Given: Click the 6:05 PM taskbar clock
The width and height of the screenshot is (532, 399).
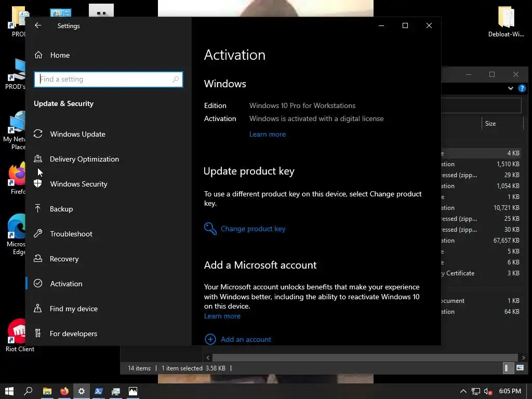Looking at the screenshot, I should [x=510, y=391].
